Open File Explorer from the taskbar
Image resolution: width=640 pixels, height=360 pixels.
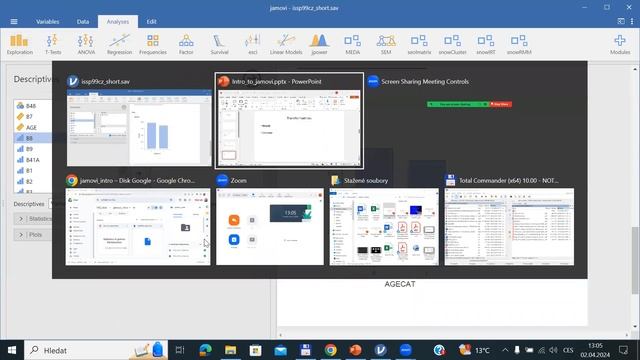[231, 350]
